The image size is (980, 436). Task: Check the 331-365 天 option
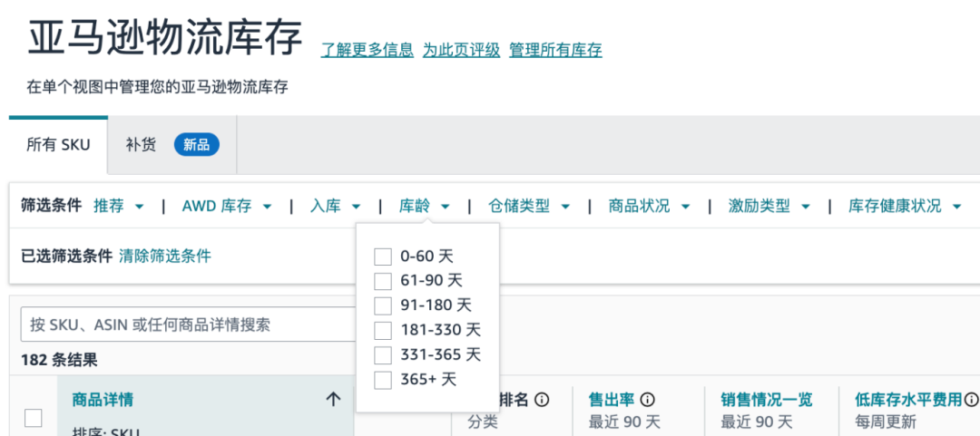point(383,354)
